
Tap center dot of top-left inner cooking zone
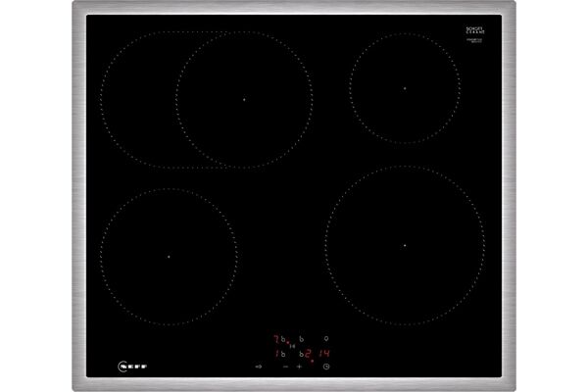click(x=244, y=99)
